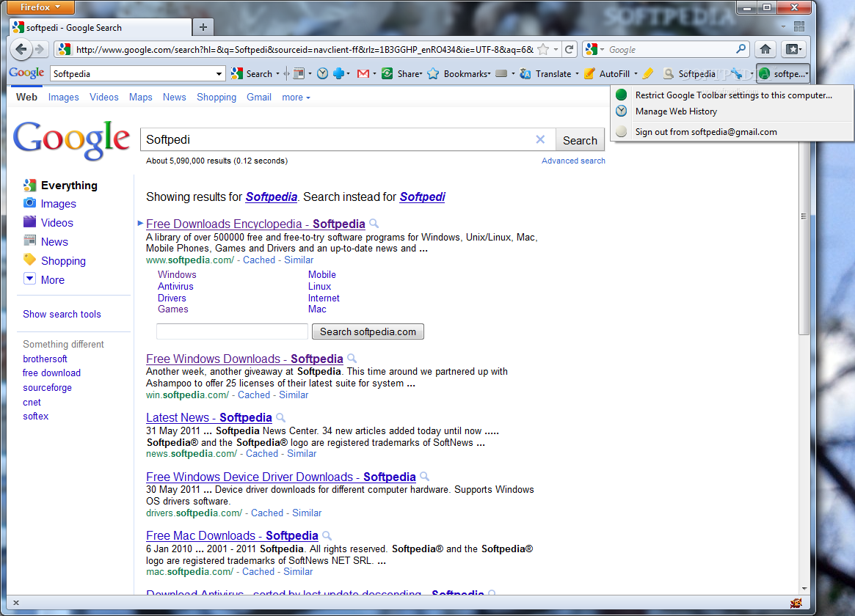
Task: Expand the Gmail toolbar button dropdown arrow
Action: pyautogui.click(x=374, y=73)
